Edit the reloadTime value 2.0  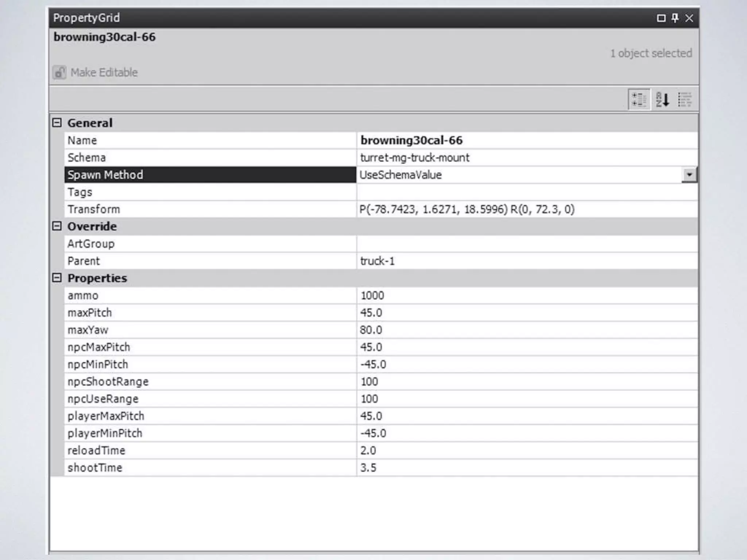click(x=368, y=451)
